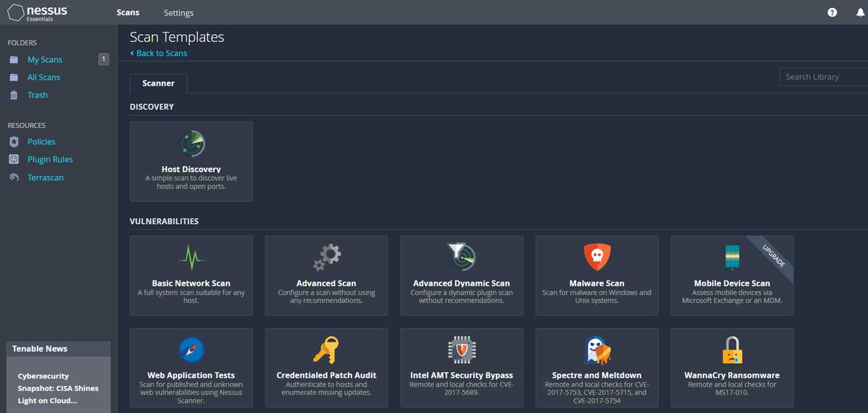This screenshot has width=868, height=413.
Task: Click the Trash bin icon
Action: 14,95
